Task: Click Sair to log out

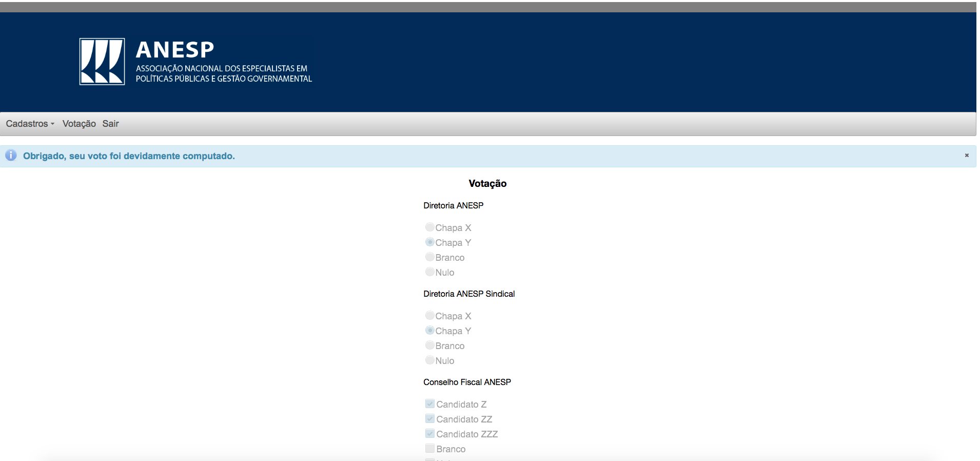Action: pyautogui.click(x=110, y=124)
